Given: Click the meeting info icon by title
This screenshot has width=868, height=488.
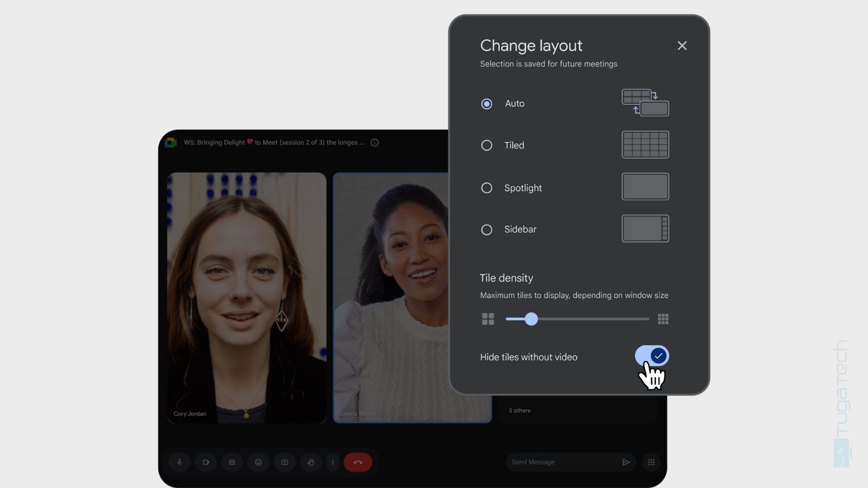Looking at the screenshot, I should [x=374, y=143].
